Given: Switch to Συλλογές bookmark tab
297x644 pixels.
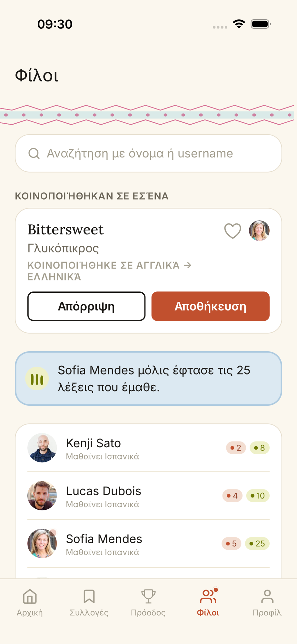Looking at the screenshot, I should 89,602.
